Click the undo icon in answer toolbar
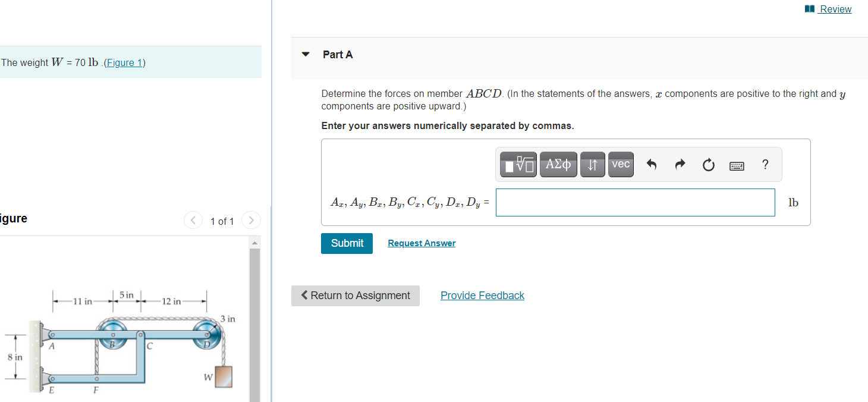The width and height of the screenshot is (868, 402). pos(652,165)
